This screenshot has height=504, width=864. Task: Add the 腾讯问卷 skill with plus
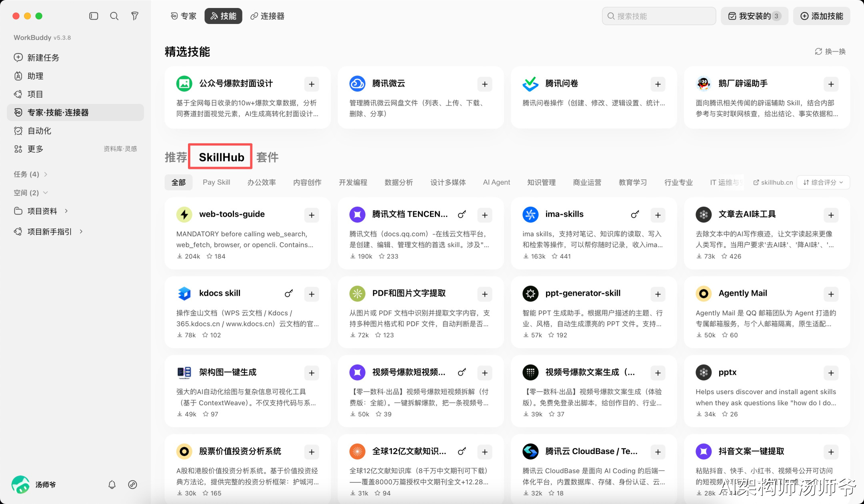click(x=658, y=84)
